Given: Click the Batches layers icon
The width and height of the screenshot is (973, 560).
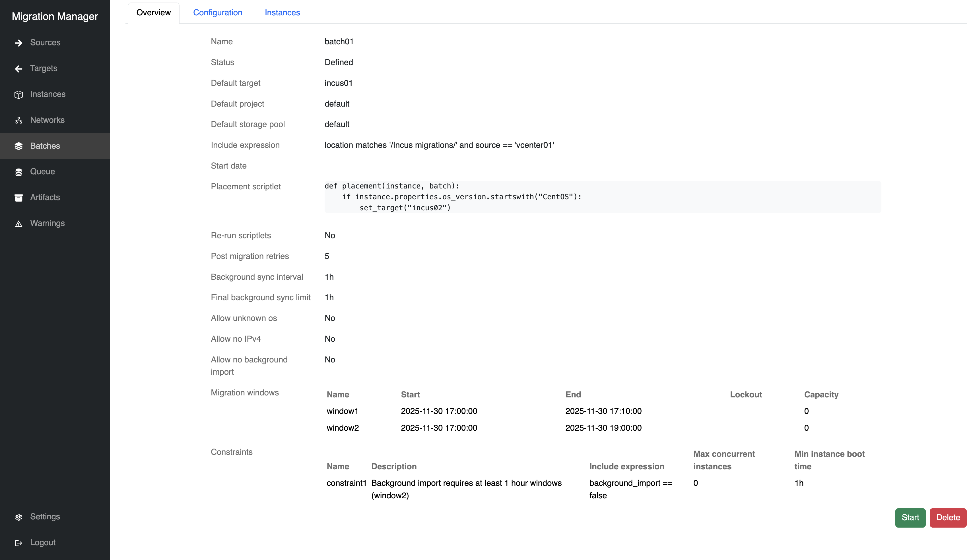Looking at the screenshot, I should pos(18,146).
